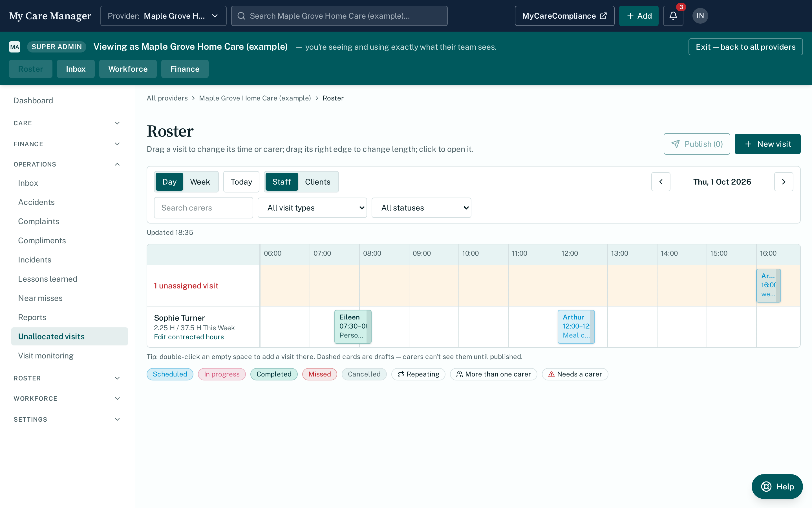This screenshot has height=508, width=812.
Task: Click the More than one carer chip
Action: click(493, 374)
